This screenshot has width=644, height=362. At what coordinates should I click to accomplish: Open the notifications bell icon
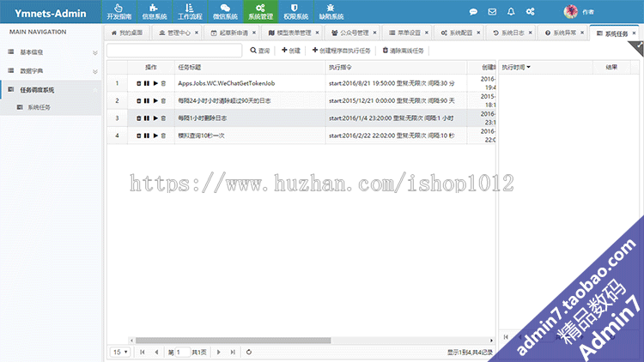tap(511, 11)
